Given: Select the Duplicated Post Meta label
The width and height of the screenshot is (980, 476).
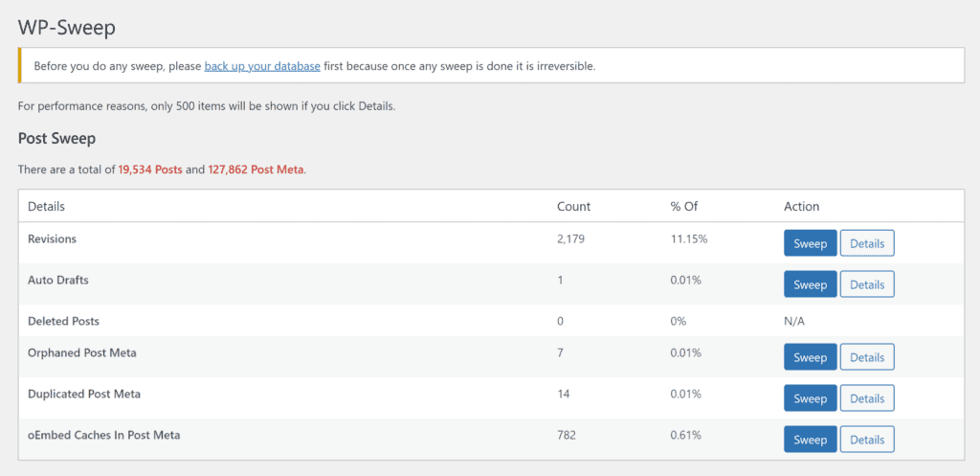Looking at the screenshot, I should click(x=84, y=394).
